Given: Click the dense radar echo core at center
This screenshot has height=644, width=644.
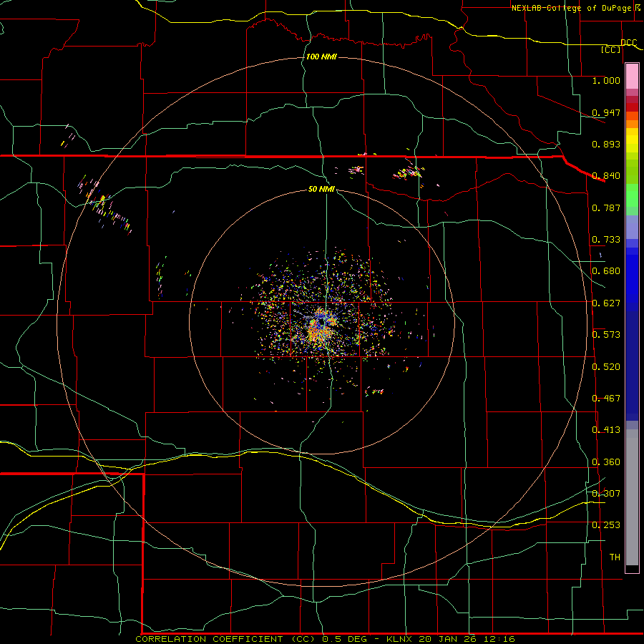Looking at the screenshot, I should point(321,326).
